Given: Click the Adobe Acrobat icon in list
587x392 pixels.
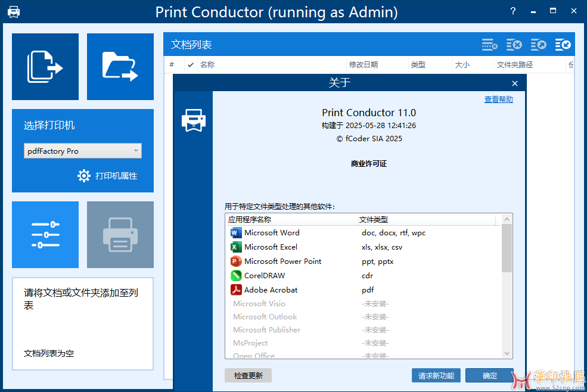Looking at the screenshot, I should coord(235,290).
